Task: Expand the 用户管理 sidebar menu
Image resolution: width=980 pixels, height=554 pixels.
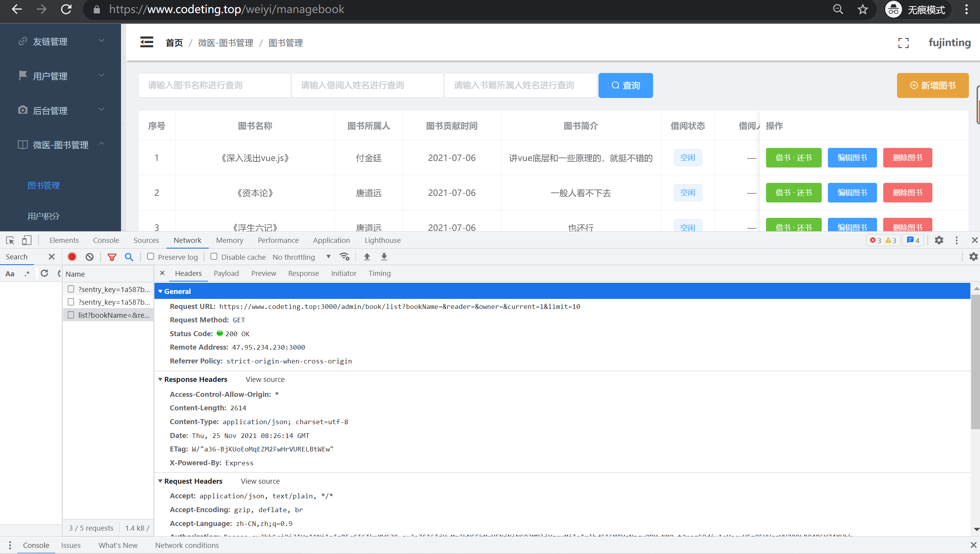Action: click(x=50, y=76)
